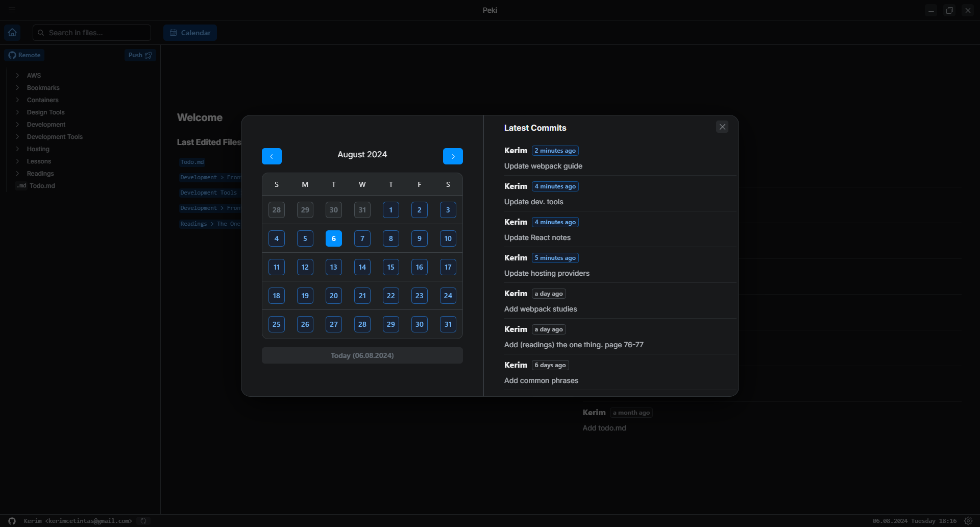Expand the Hosting folder
Image resolution: width=980 pixels, height=527 pixels.
pyautogui.click(x=38, y=149)
